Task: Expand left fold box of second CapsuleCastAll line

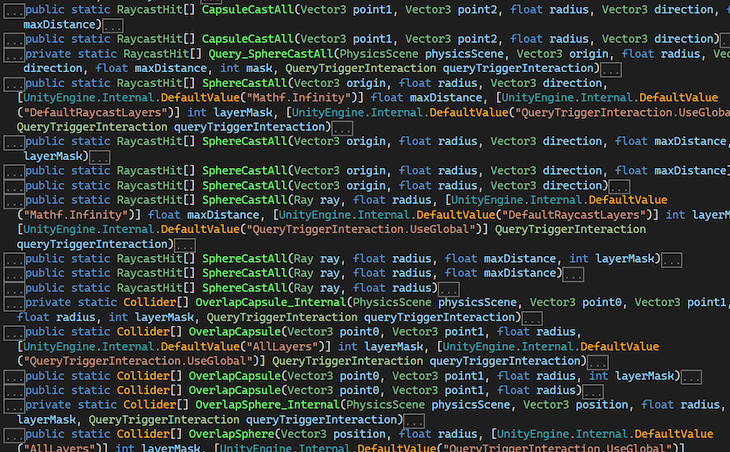Action: click(x=14, y=40)
